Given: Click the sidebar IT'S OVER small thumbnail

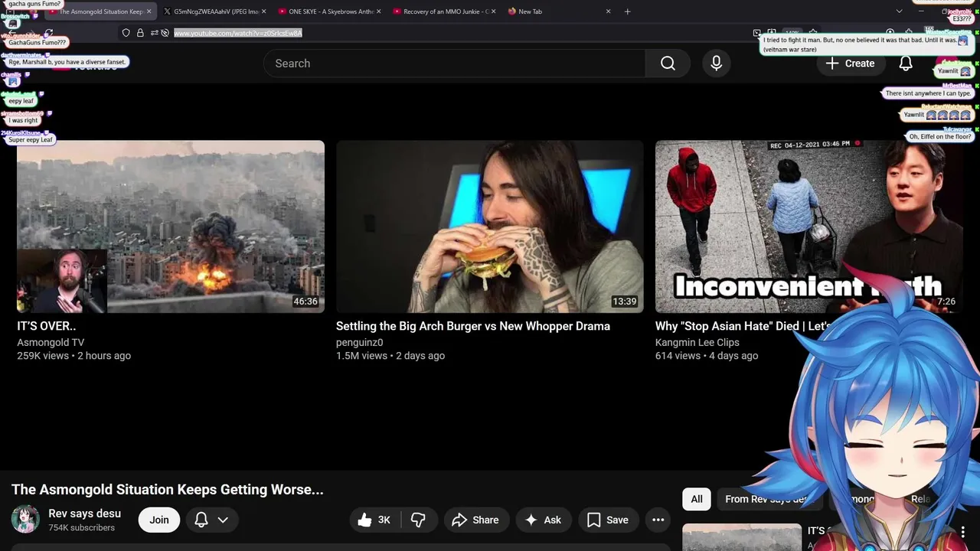Looking at the screenshot, I should pyautogui.click(x=741, y=537).
